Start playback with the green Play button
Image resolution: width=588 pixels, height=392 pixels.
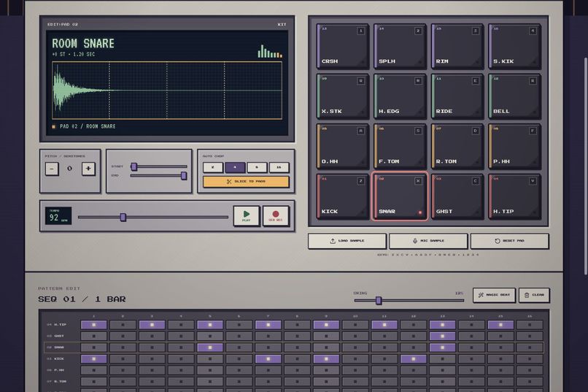pos(247,215)
